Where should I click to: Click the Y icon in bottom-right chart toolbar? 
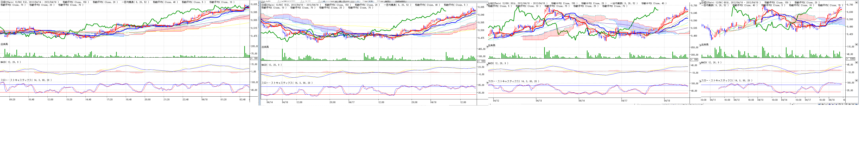point(853,104)
